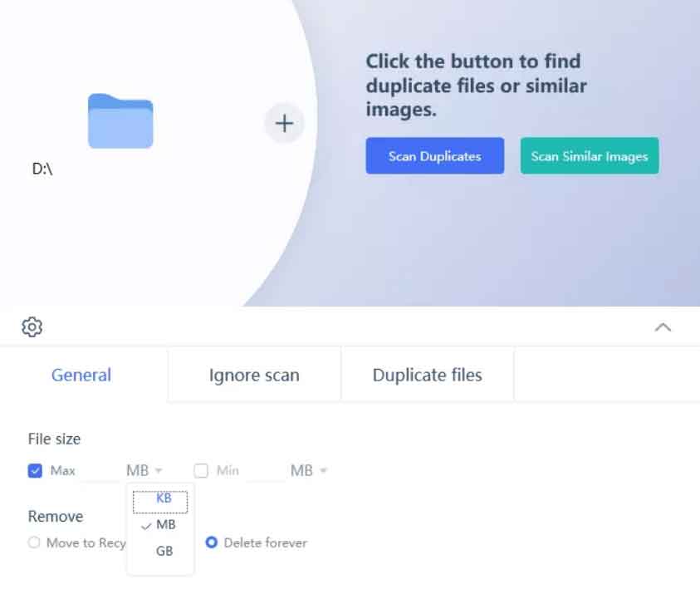Choose GB in the unit dropdown list
The width and height of the screenshot is (700, 594).
point(164,550)
